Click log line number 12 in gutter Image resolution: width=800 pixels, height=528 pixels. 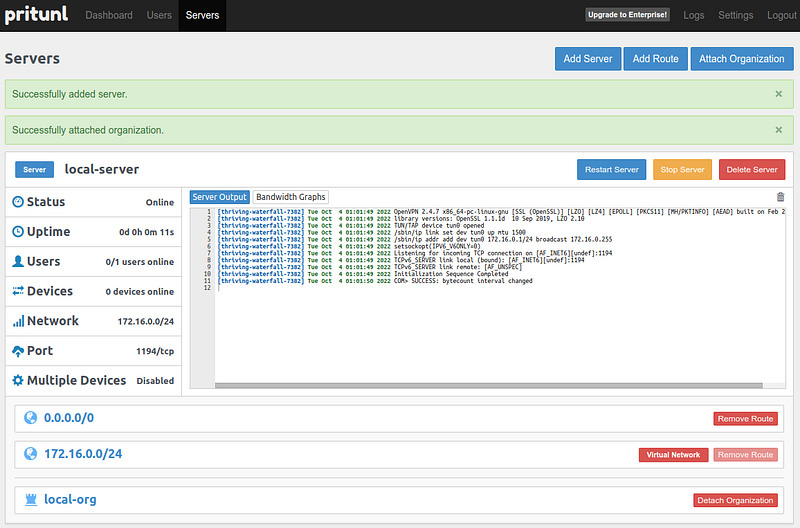pos(207,288)
